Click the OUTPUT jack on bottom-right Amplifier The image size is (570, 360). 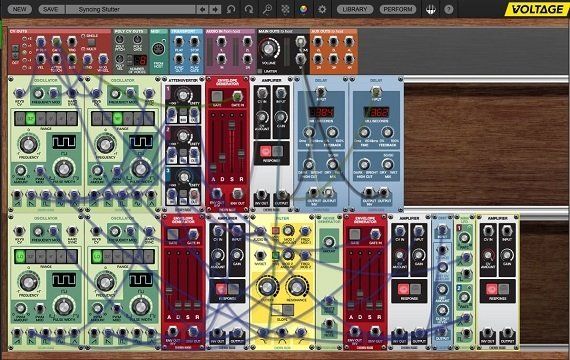(x=507, y=332)
